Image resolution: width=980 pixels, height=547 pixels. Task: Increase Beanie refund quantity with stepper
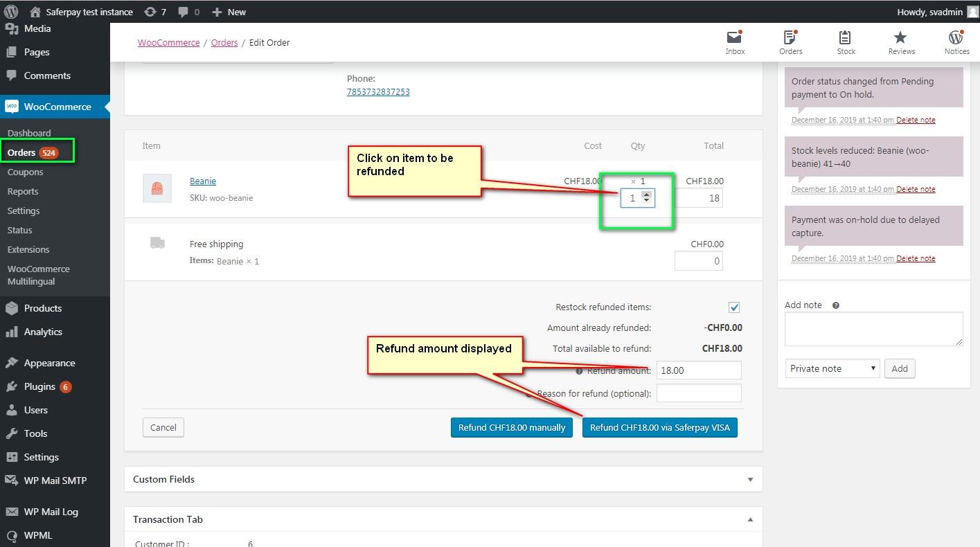click(x=646, y=195)
